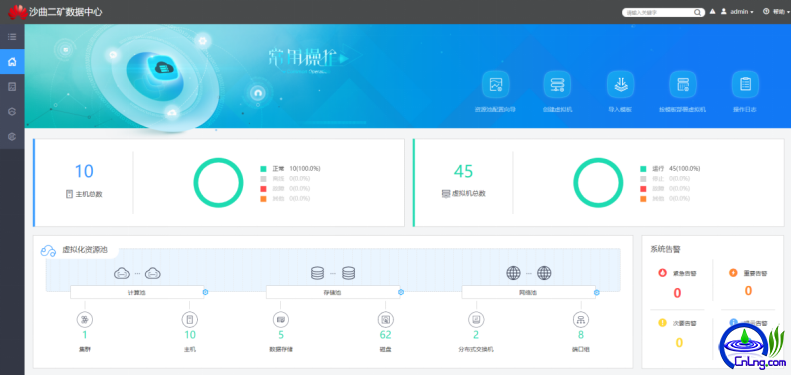
Task: Select the 计算池 compute pool box
Action: pyautogui.click(x=137, y=292)
